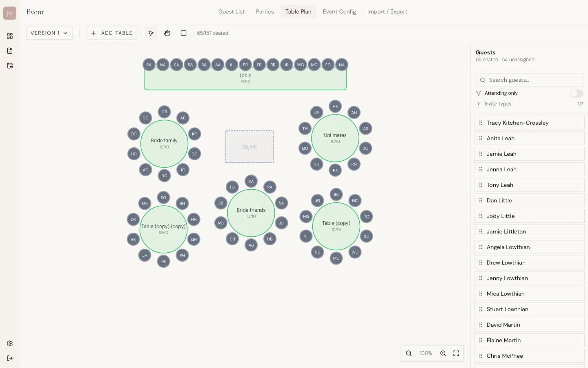Click the fullscreen fit-view icon

pyautogui.click(x=456, y=353)
